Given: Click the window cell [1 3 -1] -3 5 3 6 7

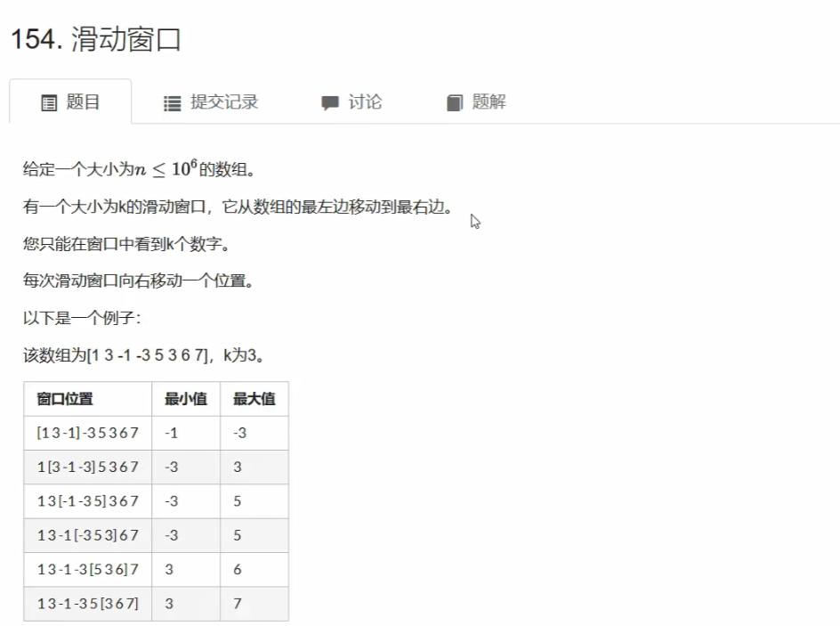Looking at the screenshot, I should (87, 433).
